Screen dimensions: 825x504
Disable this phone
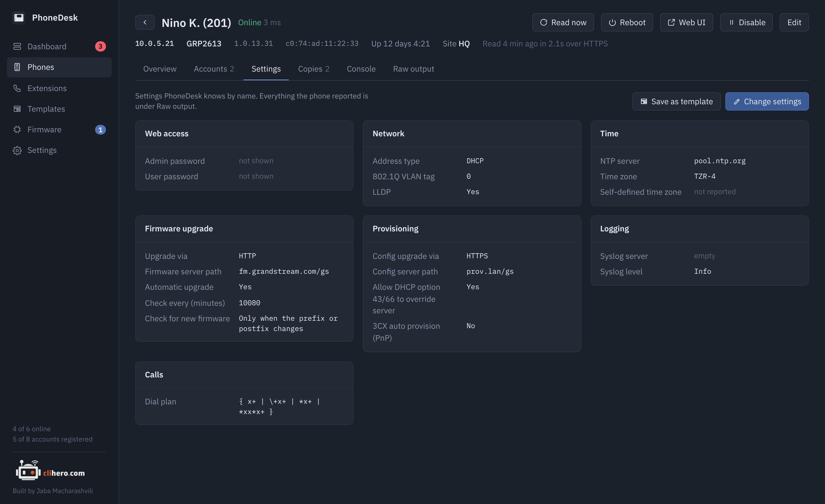pyautogui.click(x=746, y=22)
